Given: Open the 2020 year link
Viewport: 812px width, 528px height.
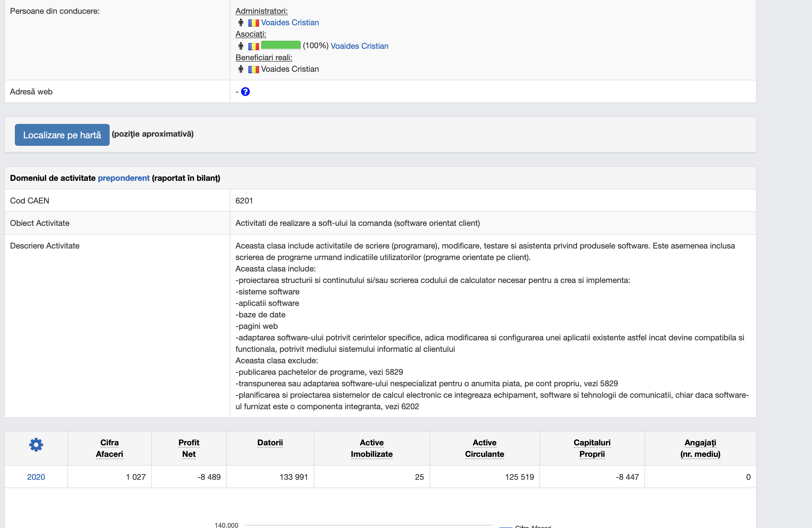Looking at the screenshot, I should (36, 477).
